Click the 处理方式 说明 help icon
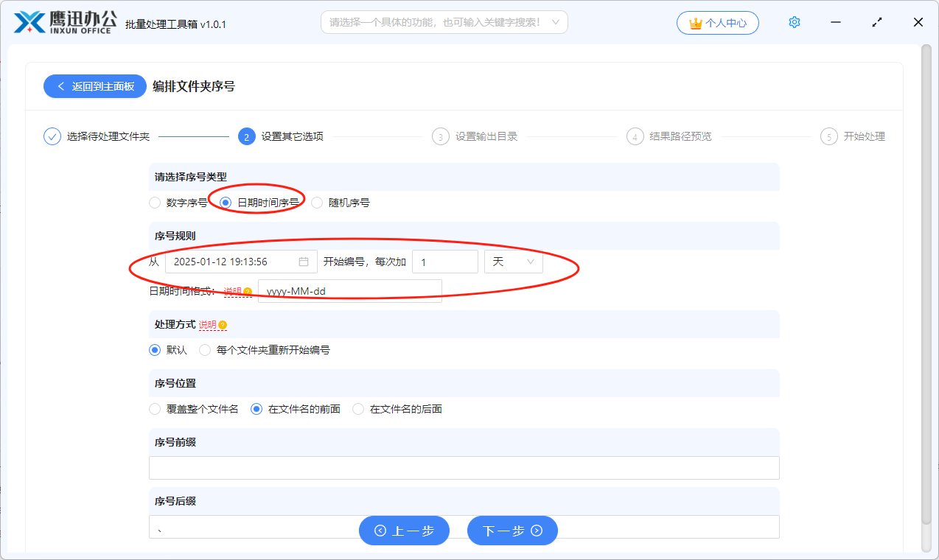 pyautogui.click(x=223, y=325)
